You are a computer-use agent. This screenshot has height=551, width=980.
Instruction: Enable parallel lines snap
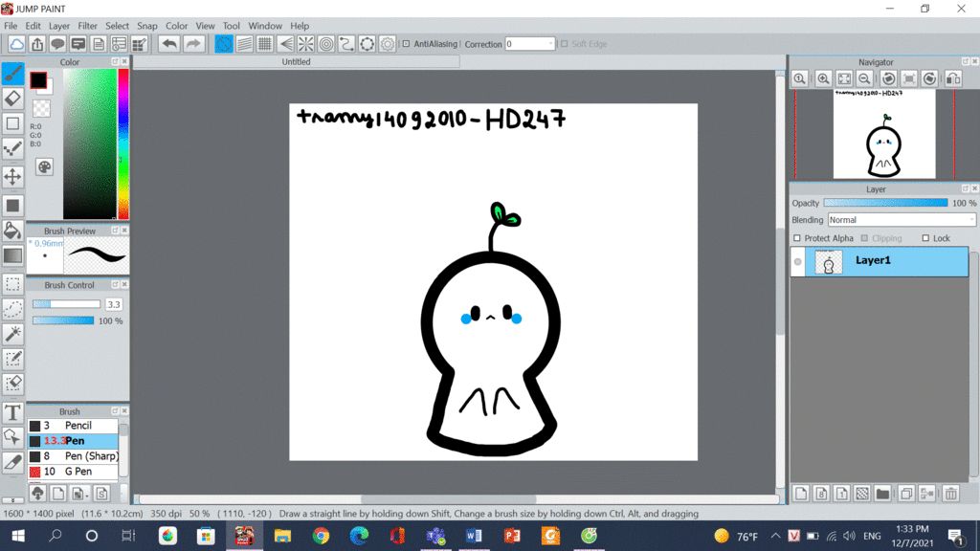(x=244, y=44)
